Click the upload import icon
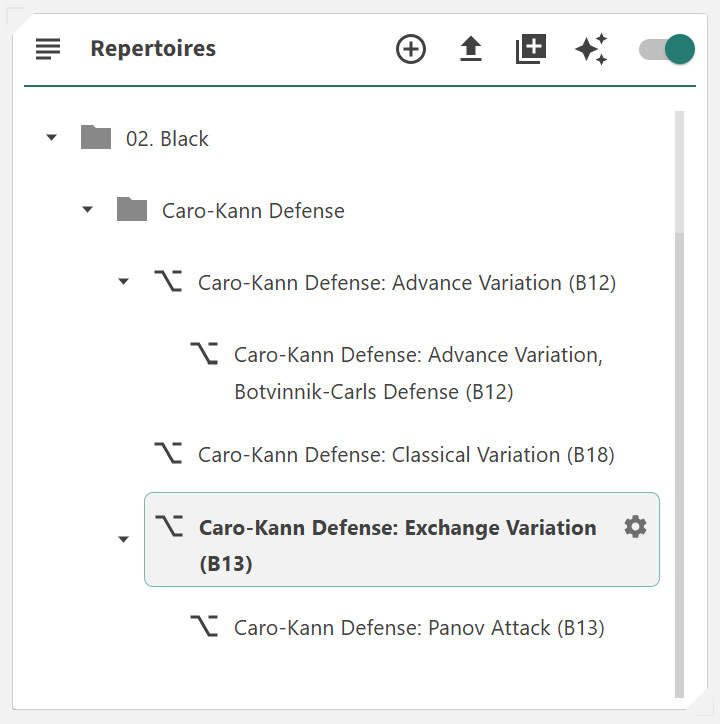Image resolution: width=720 pixels, height=724 pixels. coord(471,49)
